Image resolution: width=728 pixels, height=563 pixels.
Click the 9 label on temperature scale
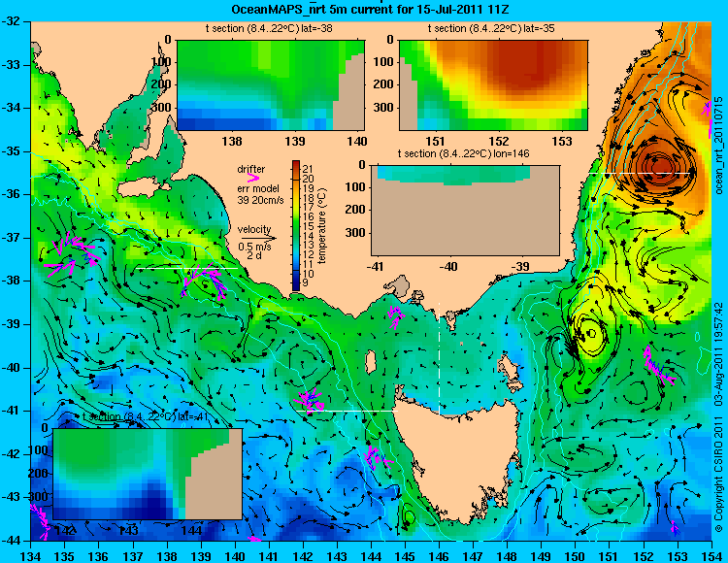tap(305, 282)
